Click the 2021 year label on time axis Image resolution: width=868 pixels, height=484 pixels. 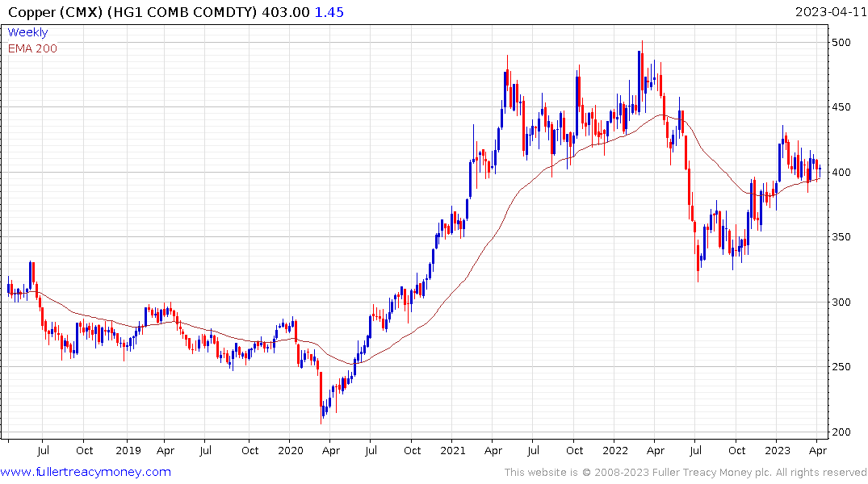(453, 451)
